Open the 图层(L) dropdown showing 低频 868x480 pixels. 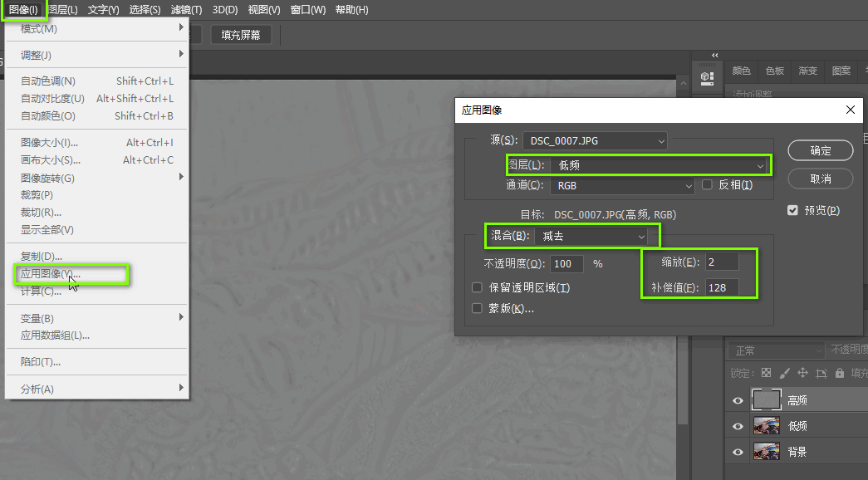pyautogui.click(x=659, y=165)
